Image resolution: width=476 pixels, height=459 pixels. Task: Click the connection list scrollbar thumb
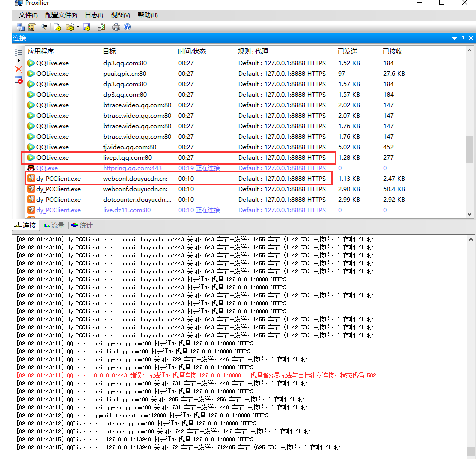tap(469, 150)
